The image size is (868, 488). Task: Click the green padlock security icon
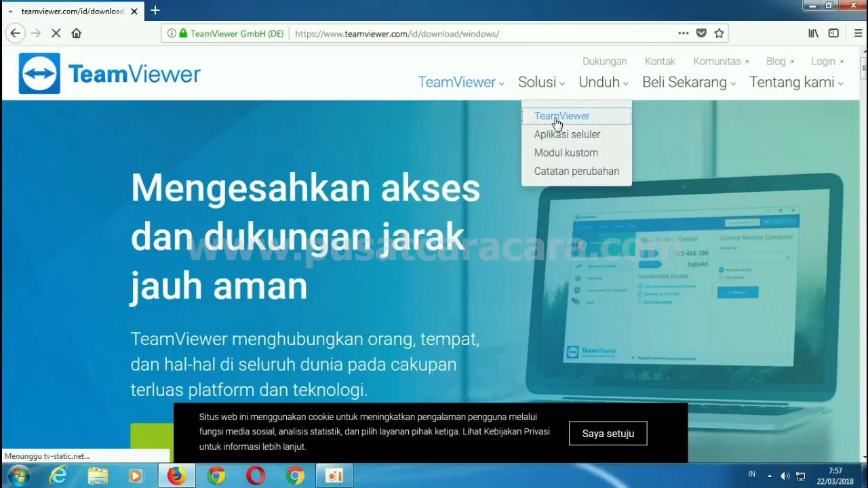(x=183, y=33)
